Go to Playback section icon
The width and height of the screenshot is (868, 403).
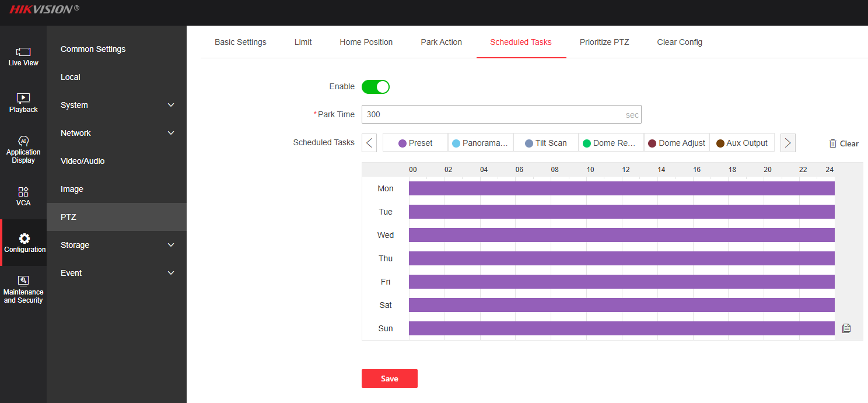(x=23, y=98)
